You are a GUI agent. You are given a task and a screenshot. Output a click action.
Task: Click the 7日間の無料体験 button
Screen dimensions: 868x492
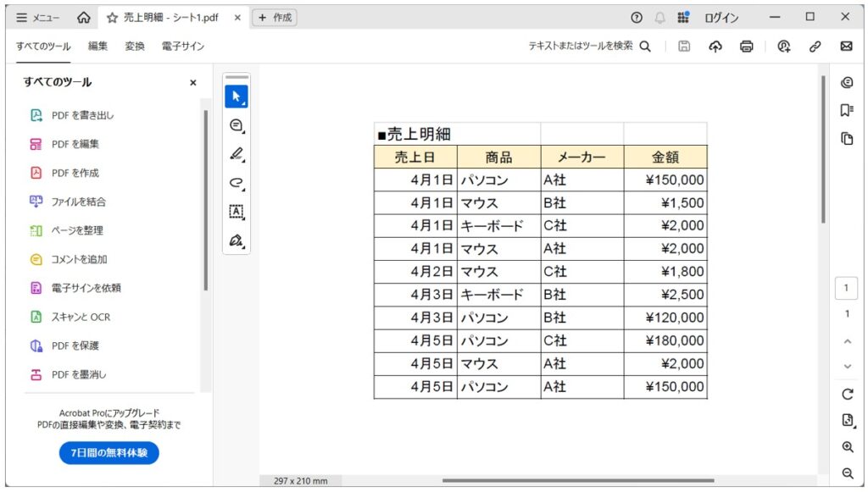click(108, 453)
